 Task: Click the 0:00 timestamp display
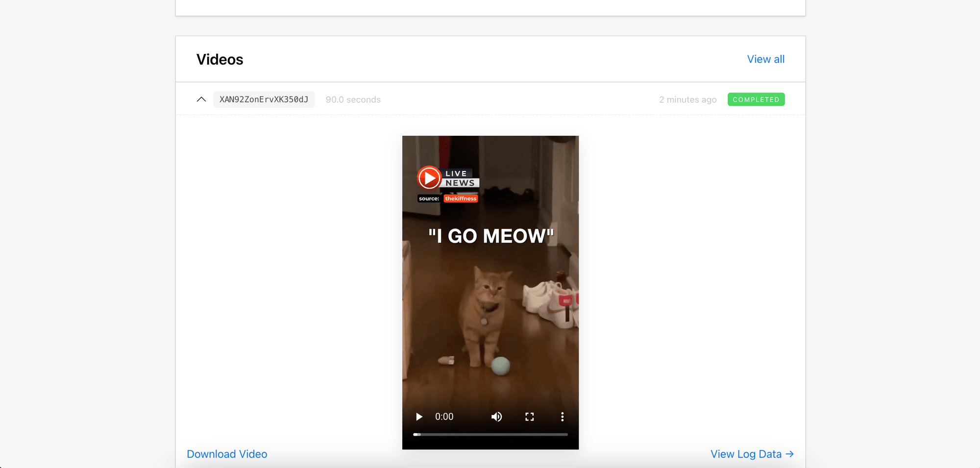(444, 417)
